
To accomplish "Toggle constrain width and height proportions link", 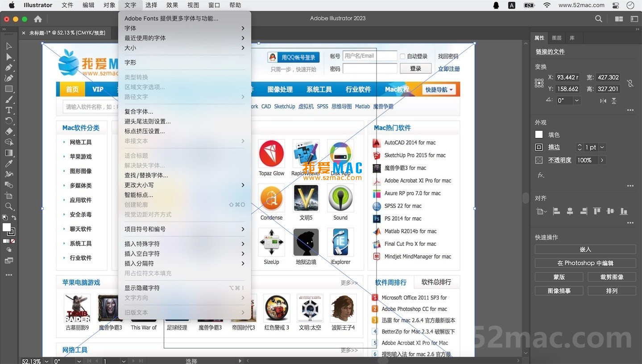I will tap(630, 83).
